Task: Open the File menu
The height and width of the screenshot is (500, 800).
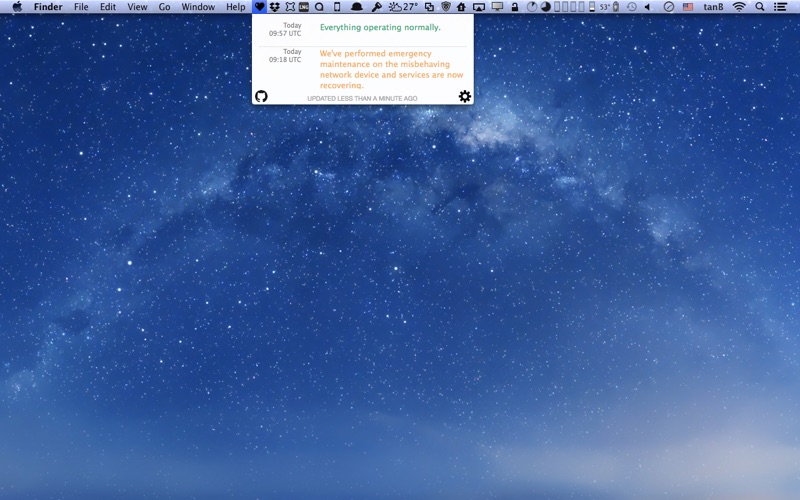Action: [x=81, y=7]
